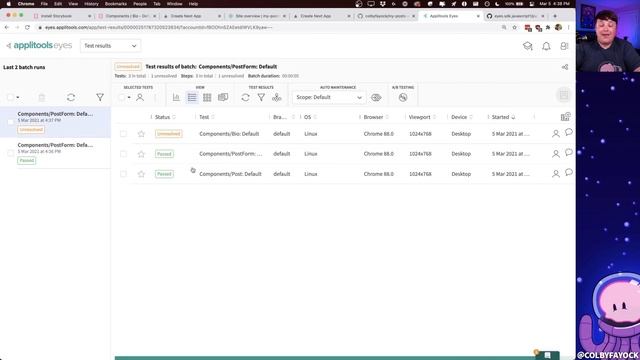Screen dimensions: 640x360
Task: Delete selected batches with trash icon
Action: coord(42,97)
